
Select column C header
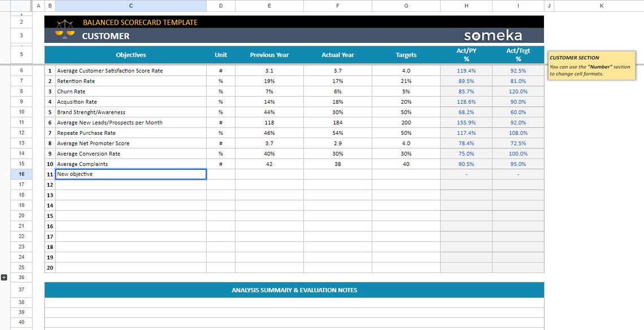point(130,5)
